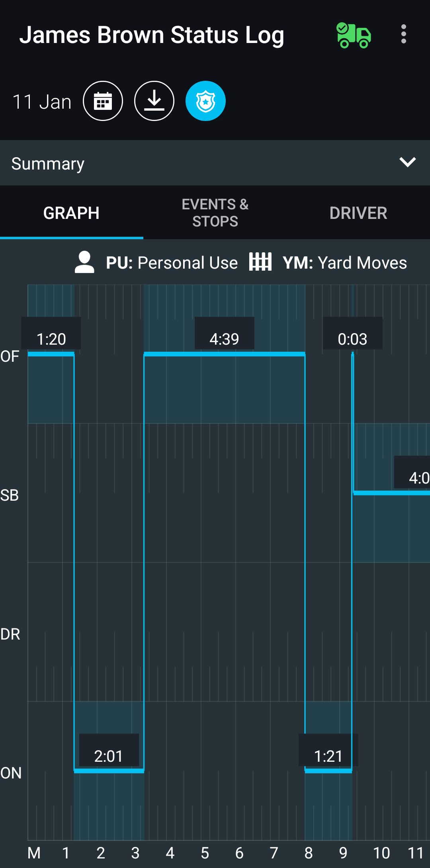Tap the green truck status icon

354,35
